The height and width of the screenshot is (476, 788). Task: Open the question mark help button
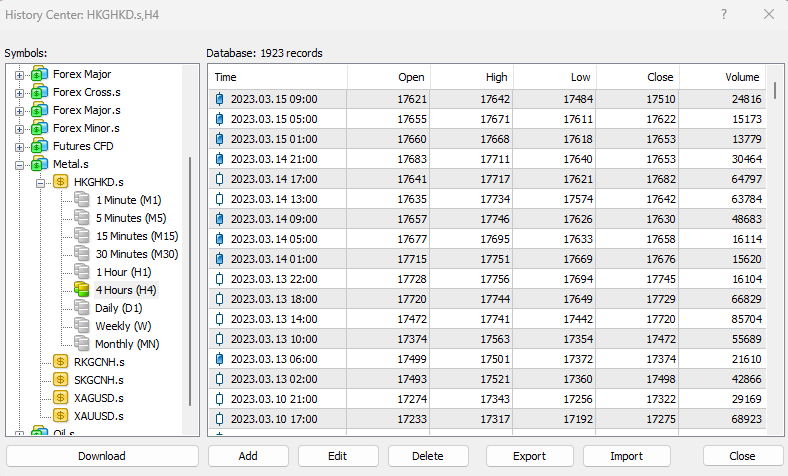[x=724, y=14]
